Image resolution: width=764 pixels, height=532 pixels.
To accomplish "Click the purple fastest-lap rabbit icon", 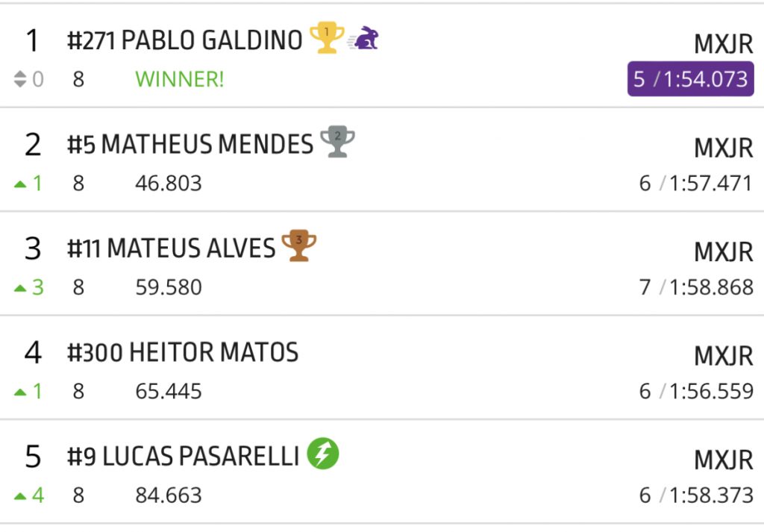I will [365, 38].
